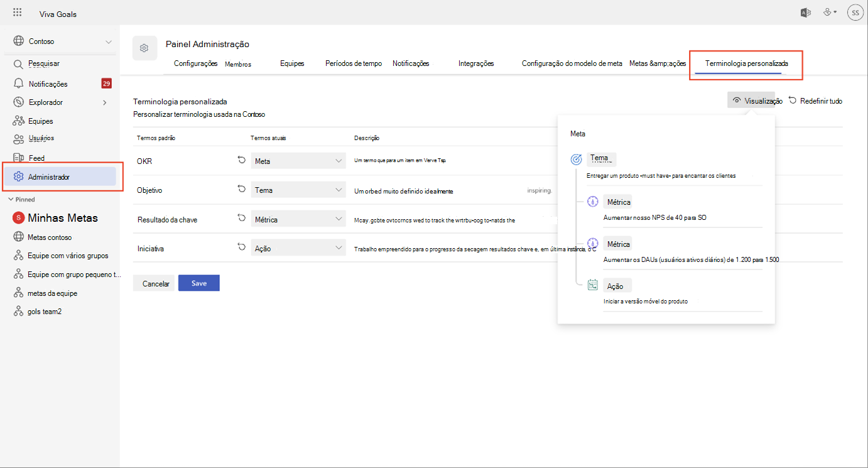Click the Pesquisar magnifier icon
Viewport: 868px width, 468px height.
click(18, 64)
